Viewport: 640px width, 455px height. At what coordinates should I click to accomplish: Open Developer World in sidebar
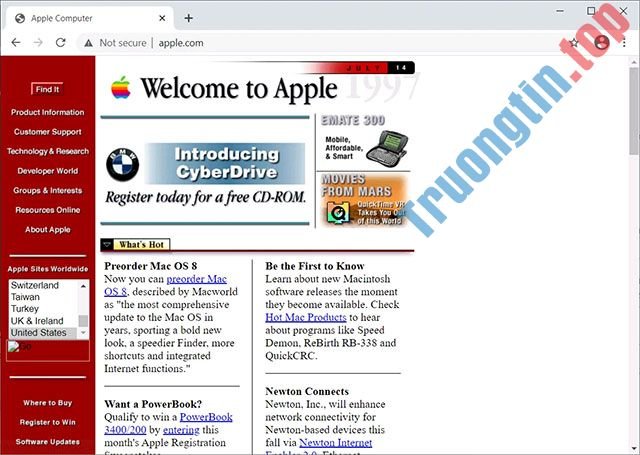click(48, 171)
